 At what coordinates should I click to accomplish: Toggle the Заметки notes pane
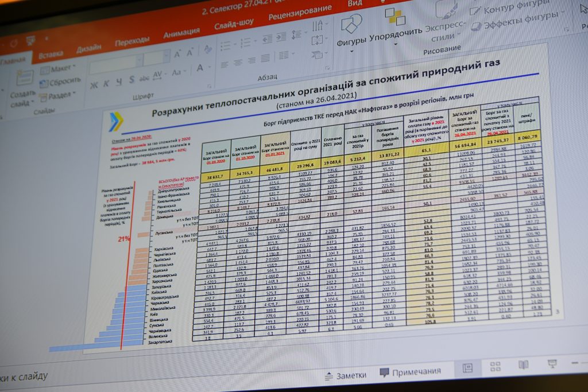coord(345,375)
